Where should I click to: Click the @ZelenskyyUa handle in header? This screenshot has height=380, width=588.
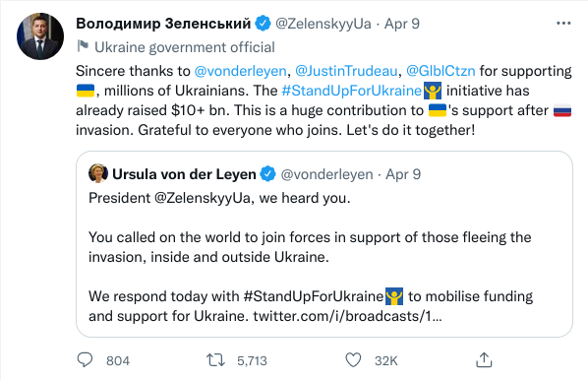pos(323,24)
